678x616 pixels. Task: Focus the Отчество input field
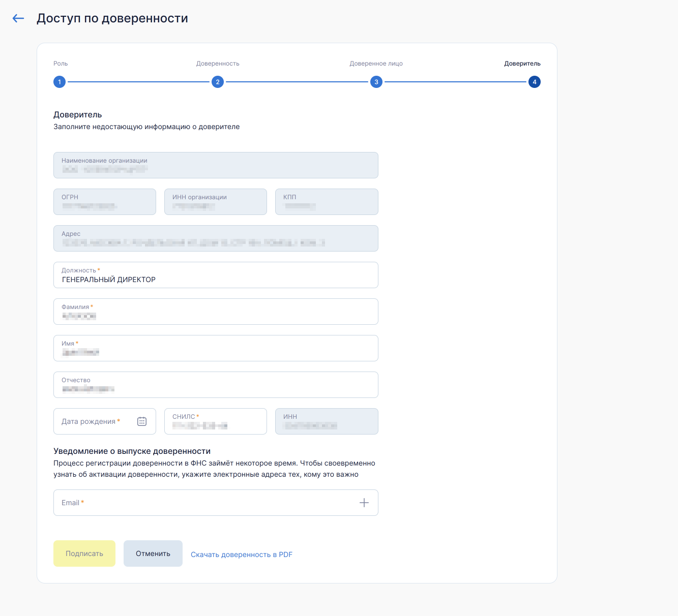(x=216, y=385)
